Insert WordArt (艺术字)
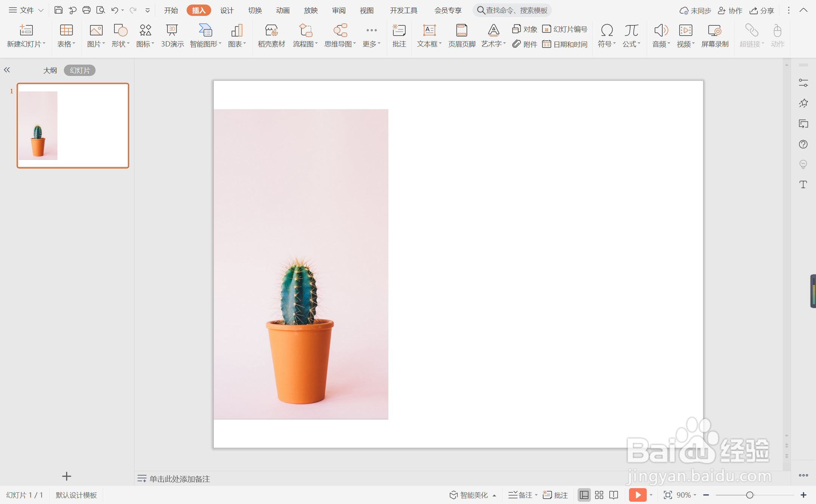The width and height of the screenshot is (816, 504). 493,36
